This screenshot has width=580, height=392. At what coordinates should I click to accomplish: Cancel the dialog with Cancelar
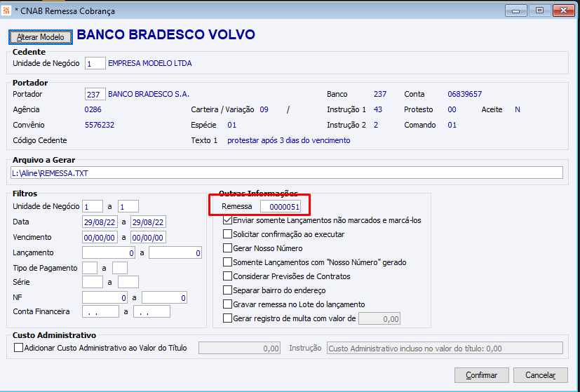(x=540, y=375)
